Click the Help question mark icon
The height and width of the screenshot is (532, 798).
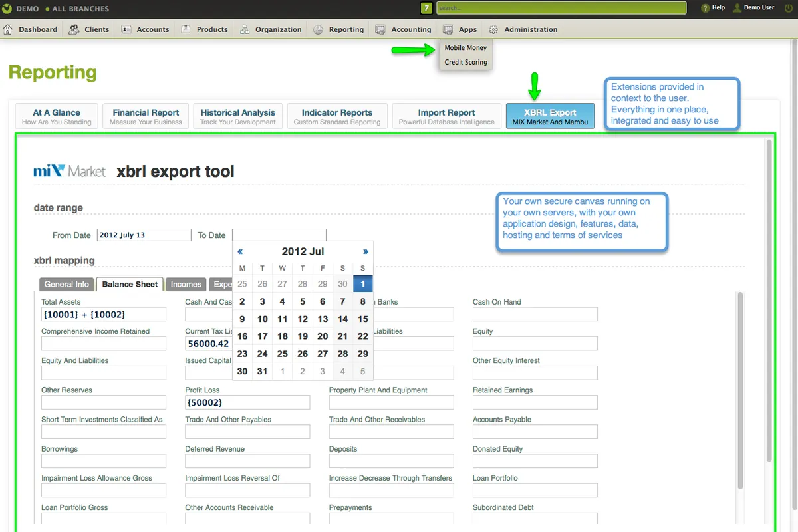pyautogui.click(x=705, y=8)
